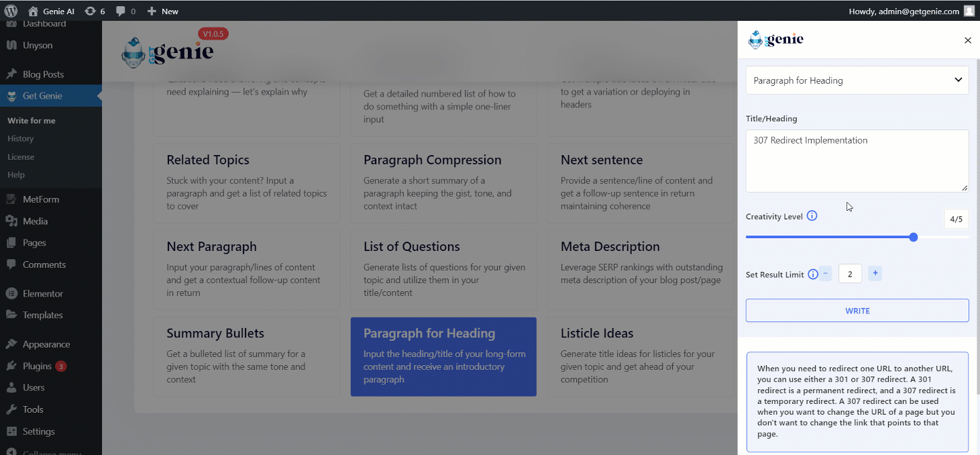Click the Set Result Limit info icon
Viewport: 980px width, 455px height.
813,274
